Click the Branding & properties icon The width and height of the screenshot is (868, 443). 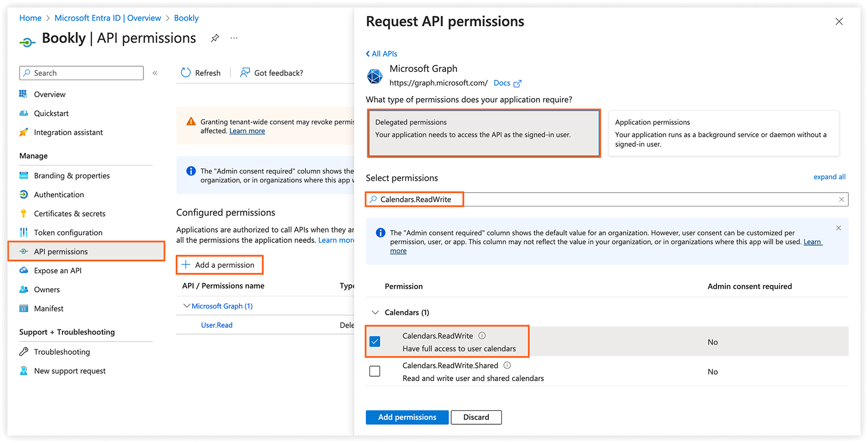23,176
